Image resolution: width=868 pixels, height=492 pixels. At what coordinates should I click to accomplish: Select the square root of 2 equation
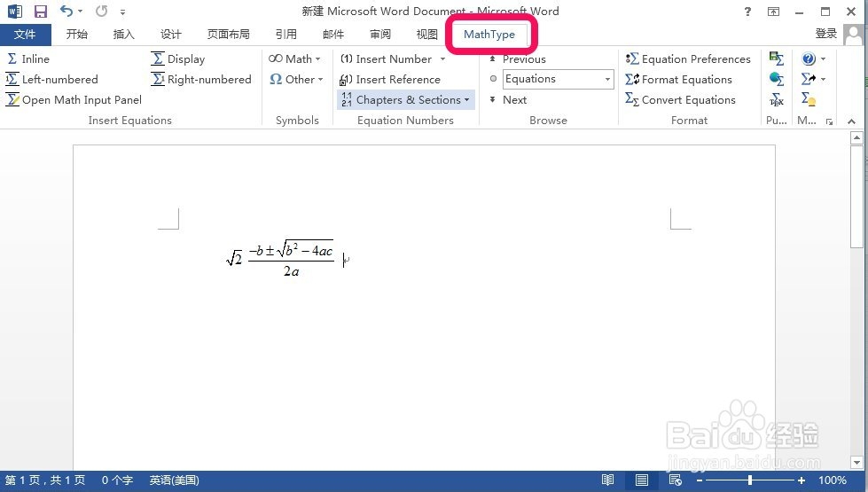tap(234, 258)
